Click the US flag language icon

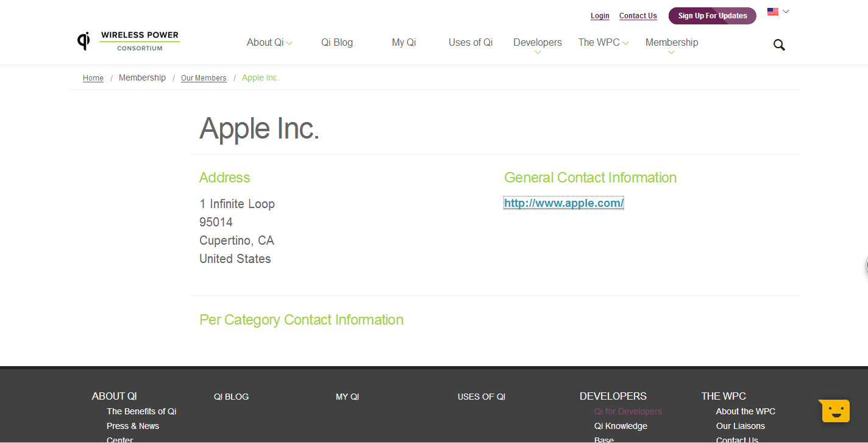click(773, 12)
